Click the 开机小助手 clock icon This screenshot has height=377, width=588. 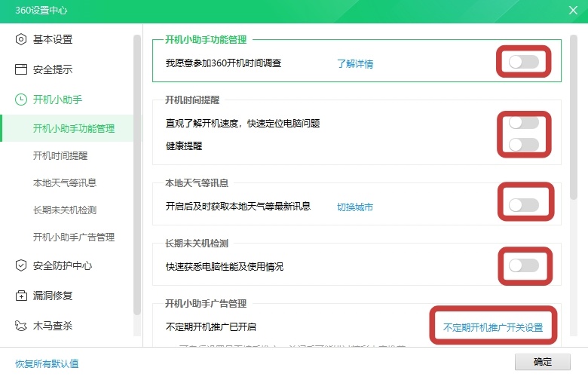[x=21, y=100]
